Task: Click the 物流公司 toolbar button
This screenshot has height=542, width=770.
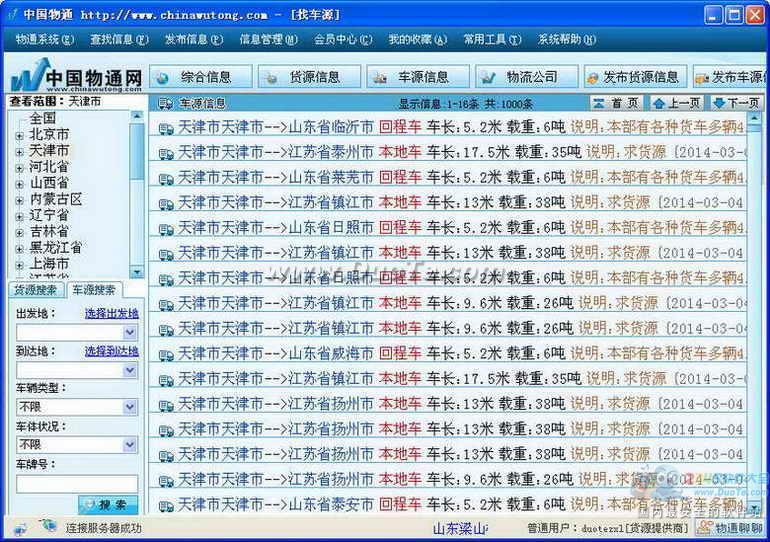Action: [526, 77]
